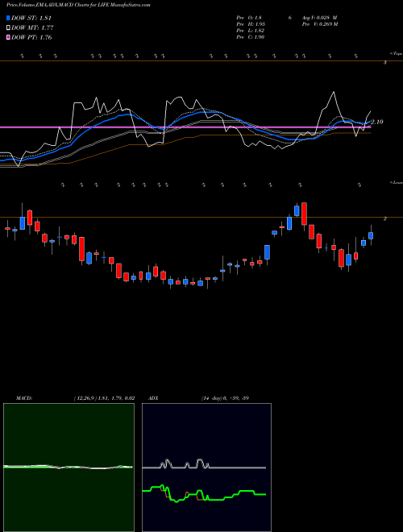
Task: Click the 'Pre O: 1.8' value
Action: (x=249, y=18)
